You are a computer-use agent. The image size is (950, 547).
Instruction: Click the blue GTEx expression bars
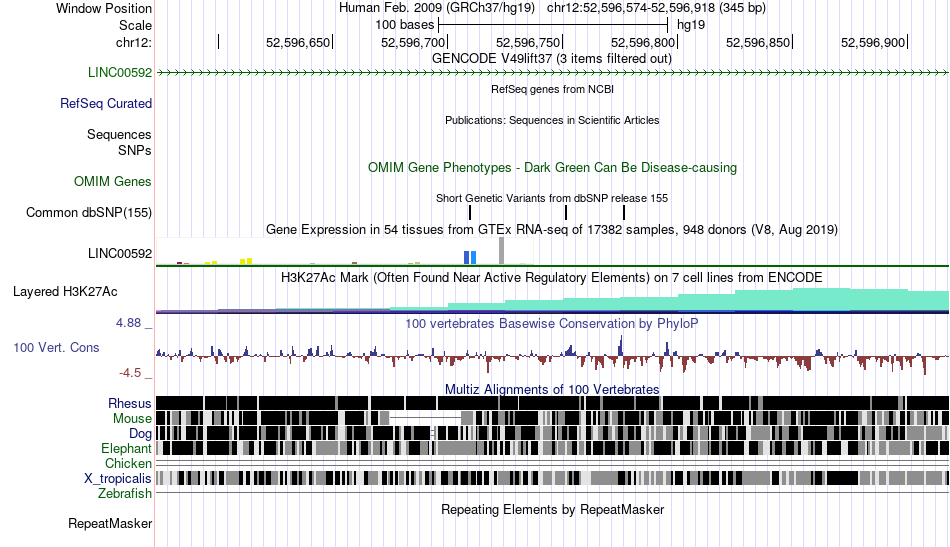coord(470,258)
